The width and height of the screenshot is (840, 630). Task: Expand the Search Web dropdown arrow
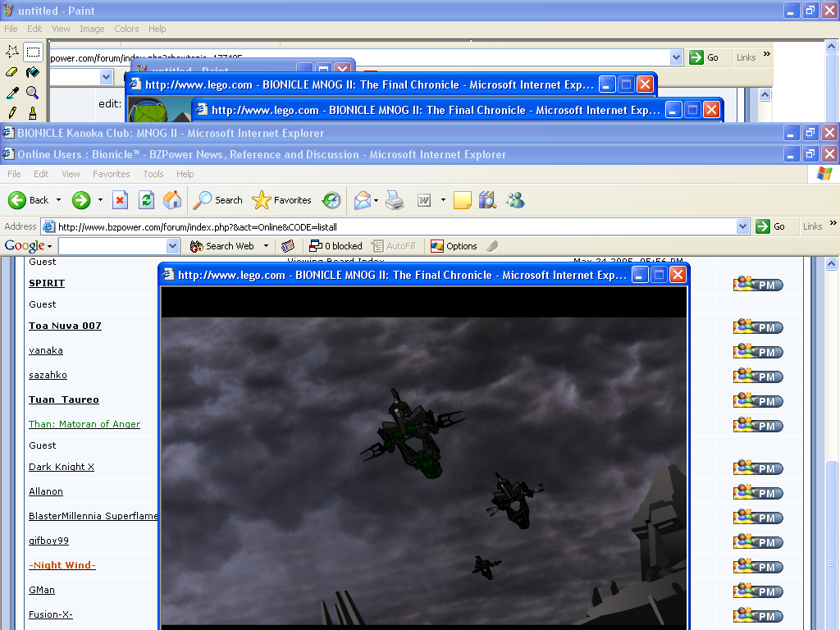266,246
